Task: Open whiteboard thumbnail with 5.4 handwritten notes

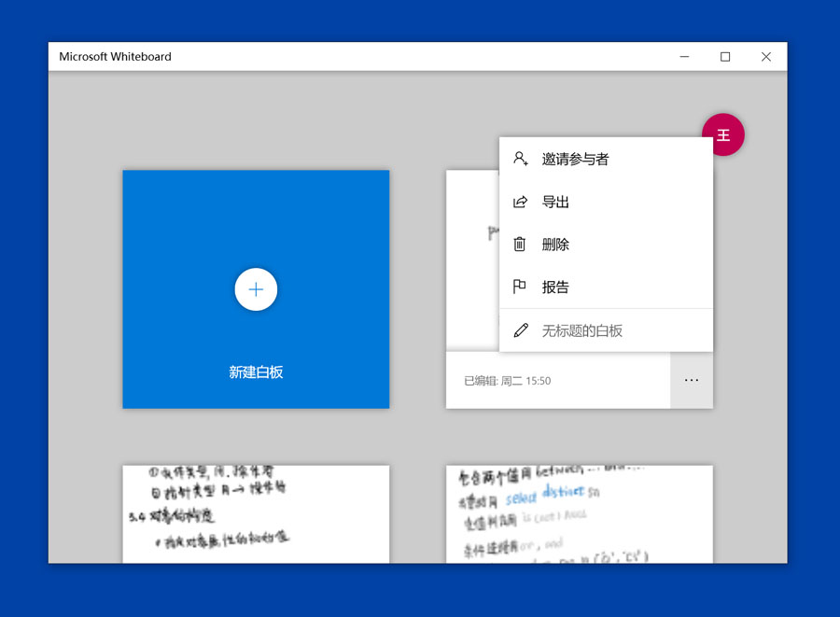Action: pyautogui.click(x=256, y=514)
